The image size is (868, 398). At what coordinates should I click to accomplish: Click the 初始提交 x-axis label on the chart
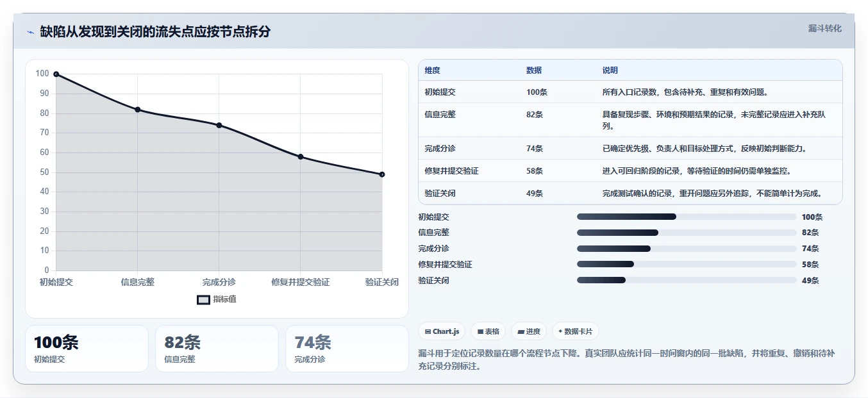click(x=56, y=282)
